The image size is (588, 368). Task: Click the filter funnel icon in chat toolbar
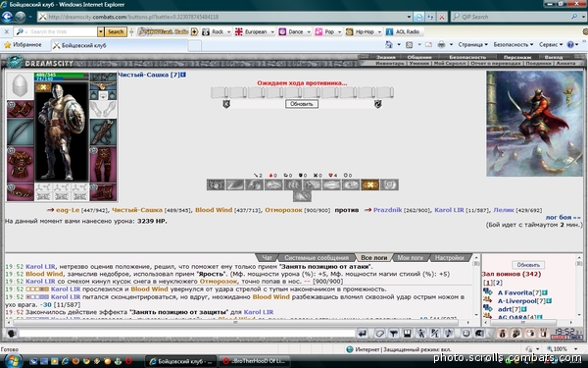393,333
